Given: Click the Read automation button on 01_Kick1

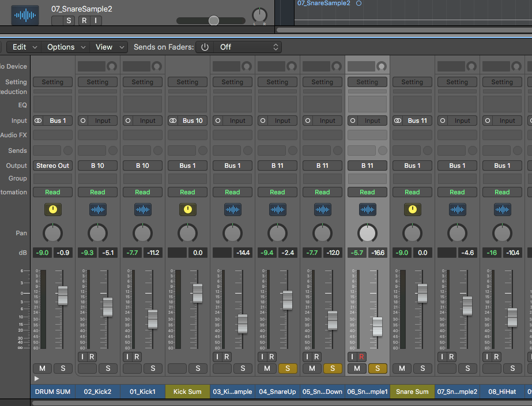Looking at the screenshot, I should coord(142,192).
